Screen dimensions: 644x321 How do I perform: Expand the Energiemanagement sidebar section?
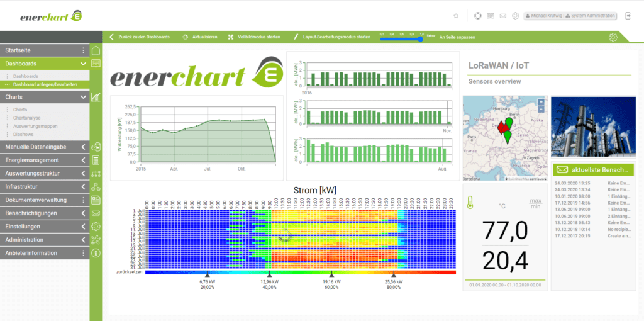point(83,160)
